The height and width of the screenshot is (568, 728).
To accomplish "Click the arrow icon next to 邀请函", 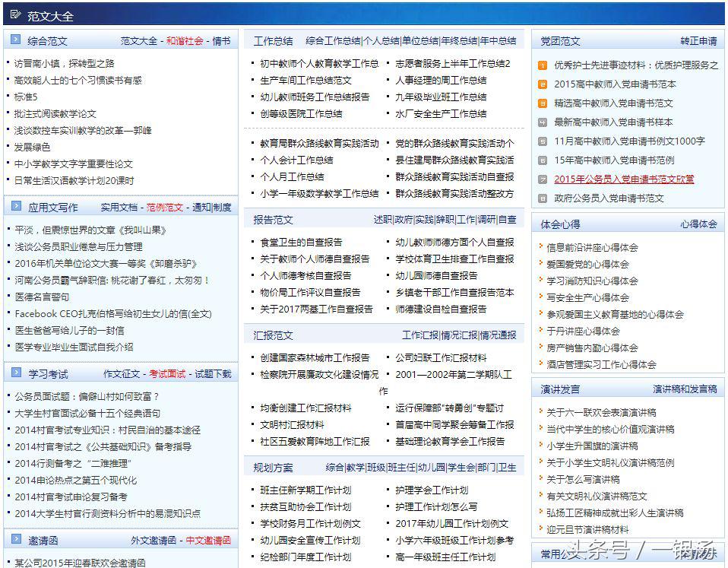I will point(16,540).
